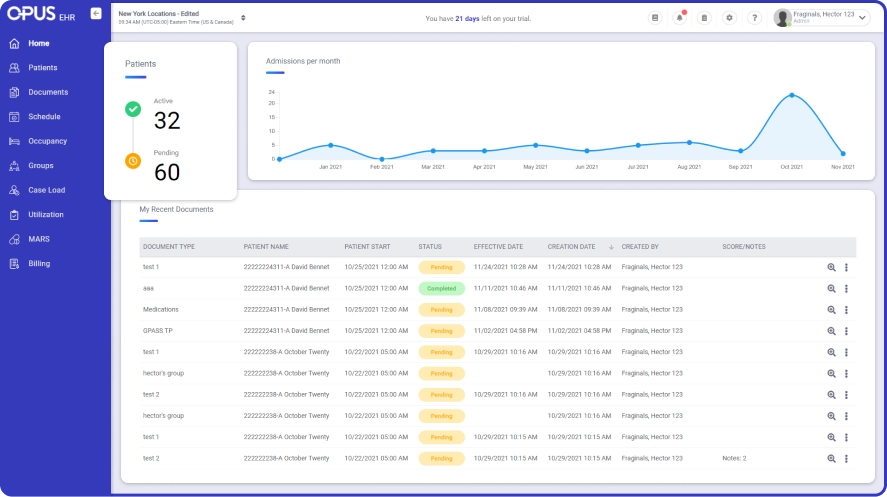Click the Oct 2021 peak data point

pyautogui.click(x=792, y=95)
